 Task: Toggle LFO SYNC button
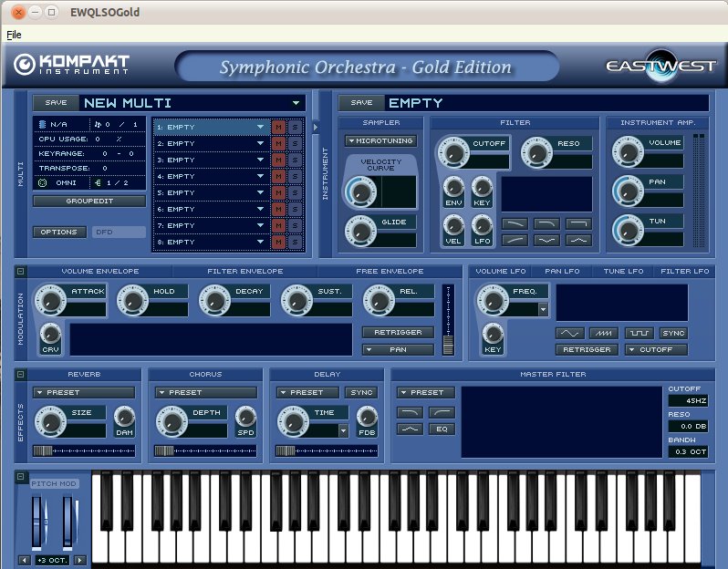click(x=673, y=333)
